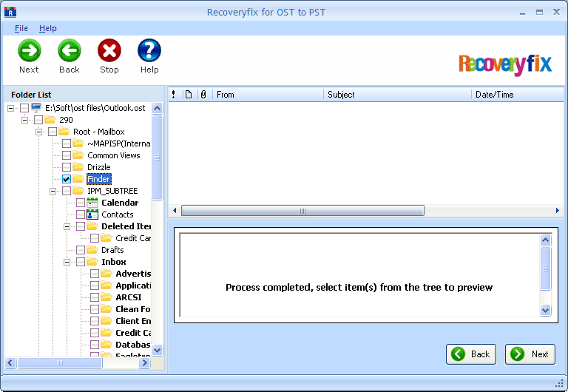Click the green Next toolbar icon

(30, 50)
